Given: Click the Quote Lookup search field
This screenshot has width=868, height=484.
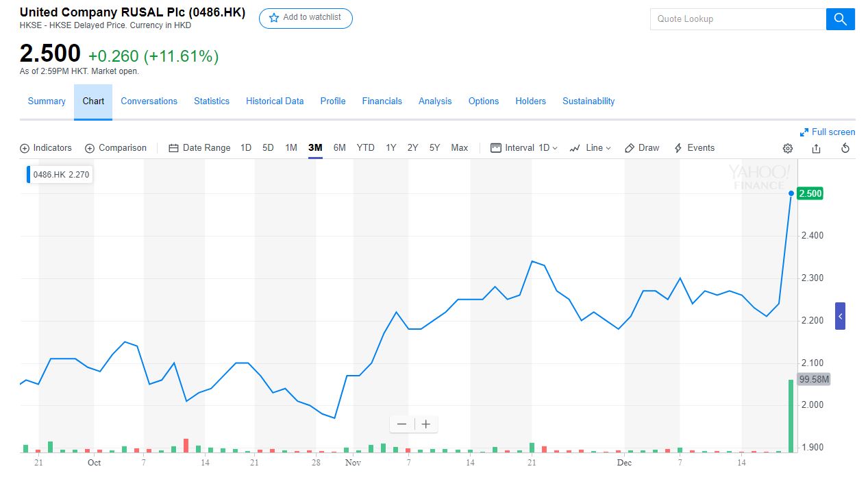Looking at the screenshot, I should 738,19.
